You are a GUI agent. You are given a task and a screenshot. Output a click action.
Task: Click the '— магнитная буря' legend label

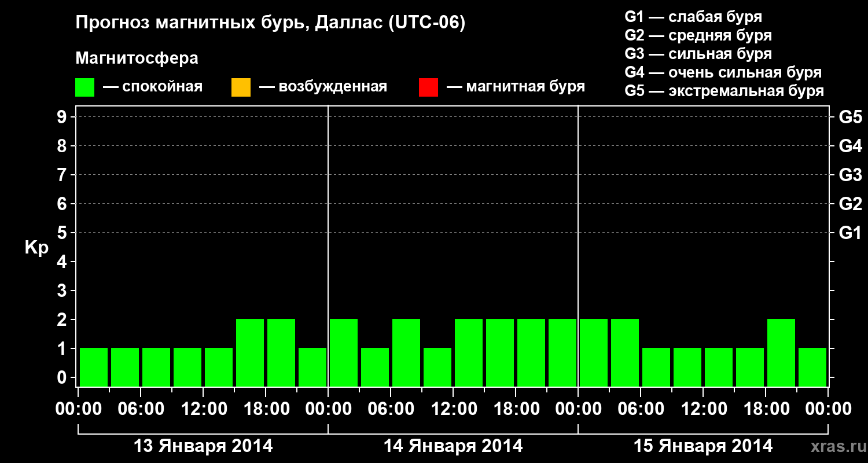click(516, 87)
